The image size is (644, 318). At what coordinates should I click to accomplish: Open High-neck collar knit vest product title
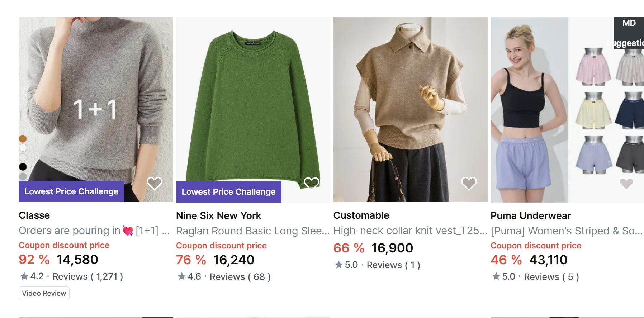tap(410, 231)
